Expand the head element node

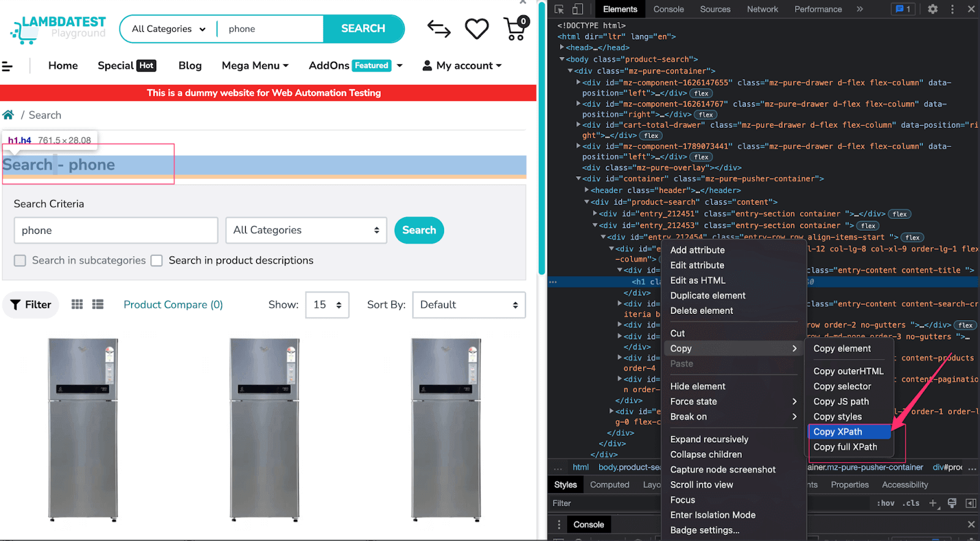[562, 47]
